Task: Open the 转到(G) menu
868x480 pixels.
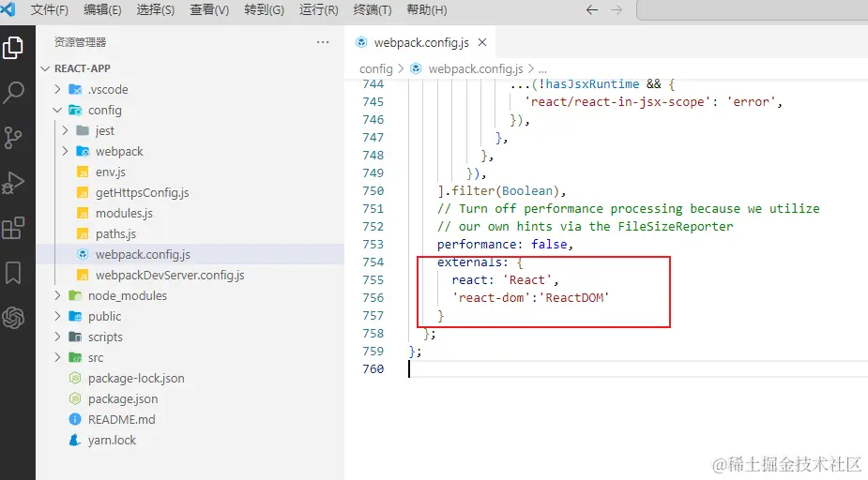Action: click(x=264, y=10)
